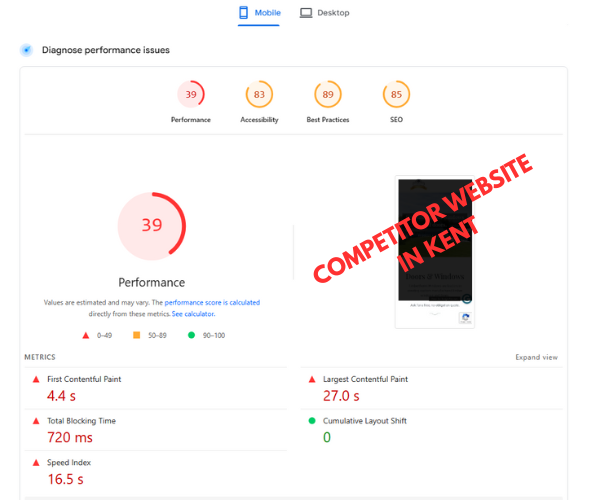The width and height of the screenshot is (600, 500).
Task: Click the Cumulative Layout Shift value '0'
Action: tap(327, 437)
